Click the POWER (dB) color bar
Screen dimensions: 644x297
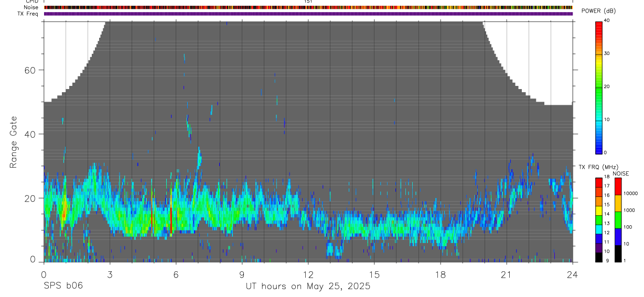click(599, 87)
